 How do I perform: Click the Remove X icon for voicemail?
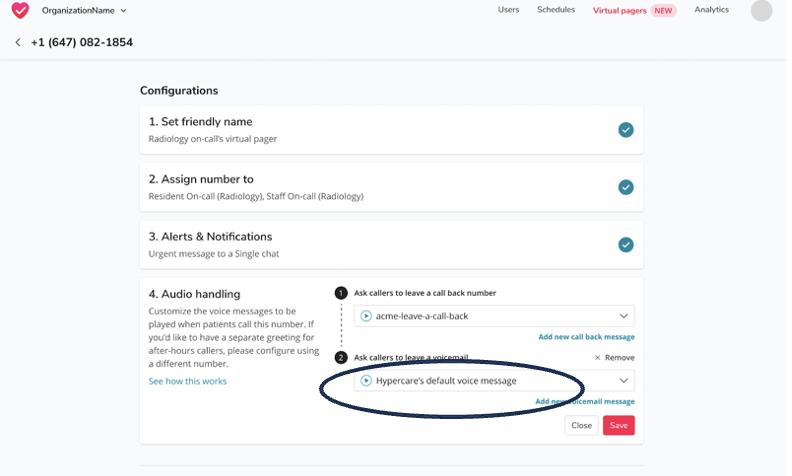pyautogui.click(x=598, y=357)
